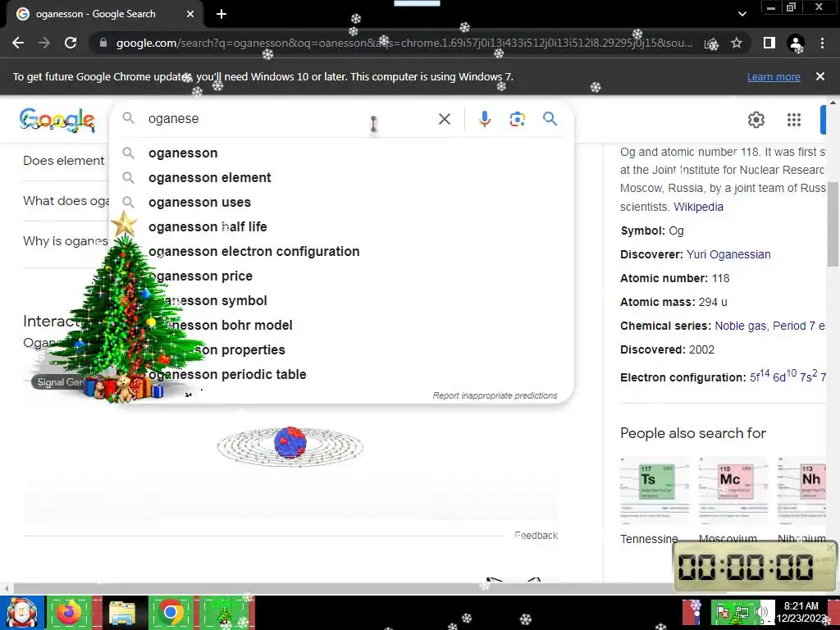840x630 pixels.
Task: Click the Discovered: 2002 text
Action: [668, 349]
